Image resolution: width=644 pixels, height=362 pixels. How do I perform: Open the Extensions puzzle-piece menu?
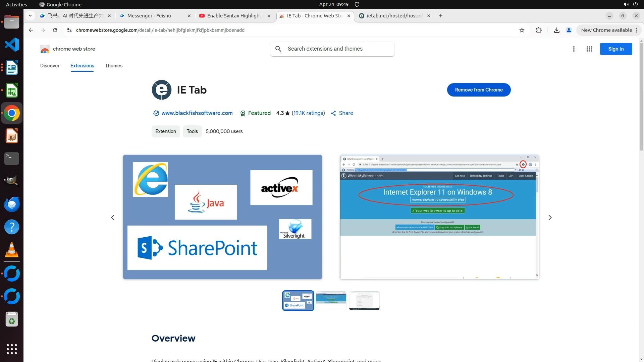point(539,30)
